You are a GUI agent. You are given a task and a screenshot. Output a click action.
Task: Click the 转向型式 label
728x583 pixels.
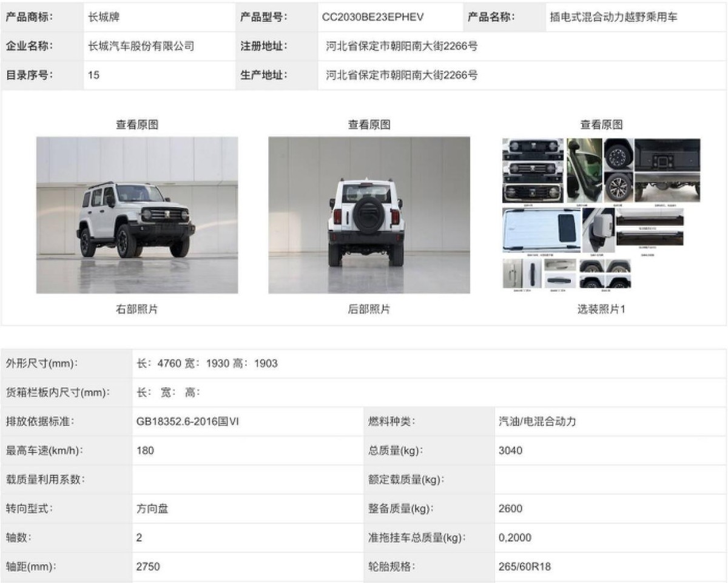pyautogui.click(x=30, y=509)
